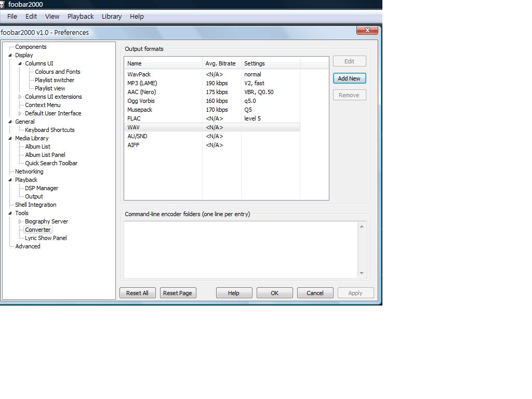
Task: Select the FLAC output format row
Action: (x=134, y=118)
